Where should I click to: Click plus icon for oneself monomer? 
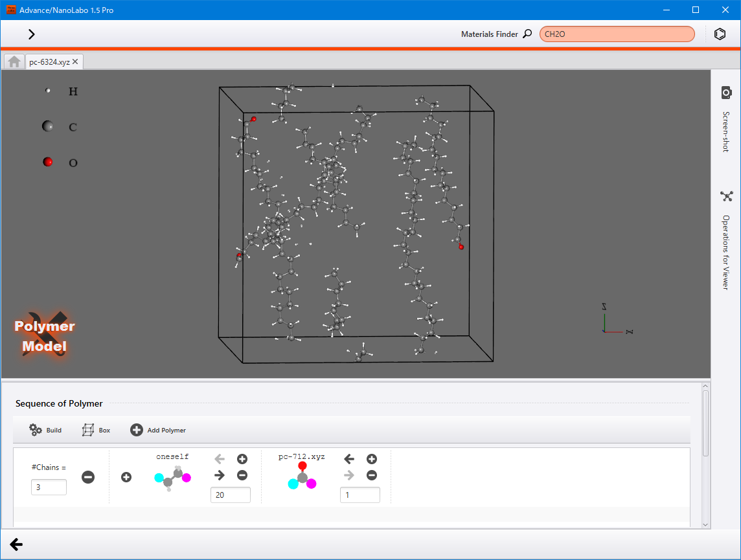pyautogui.click(x=242, y=459)
